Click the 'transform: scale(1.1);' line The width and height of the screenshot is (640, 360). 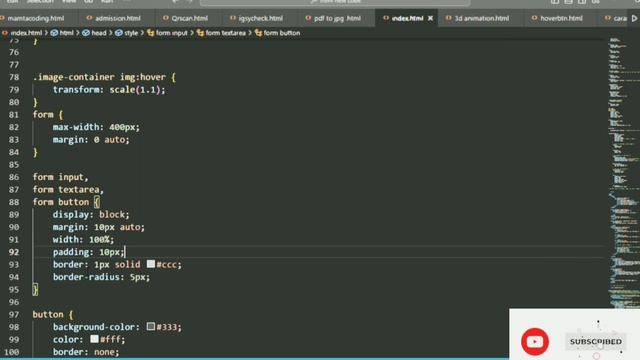(109, 90)
